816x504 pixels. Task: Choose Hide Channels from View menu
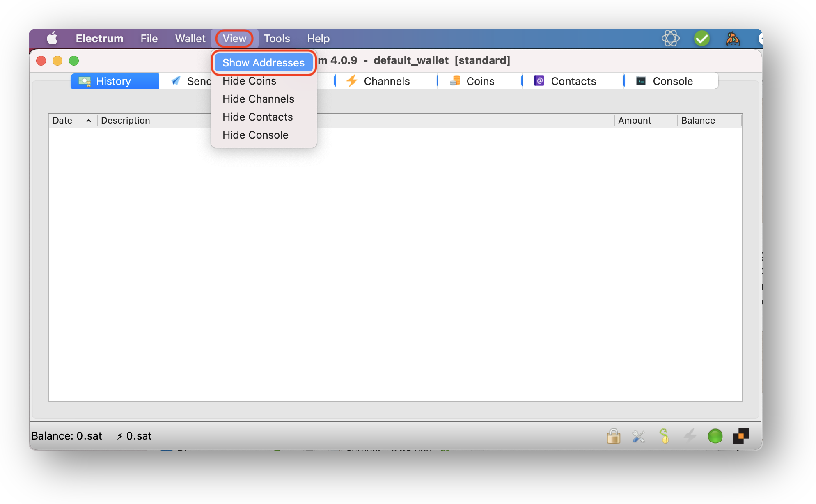(264, 99)
